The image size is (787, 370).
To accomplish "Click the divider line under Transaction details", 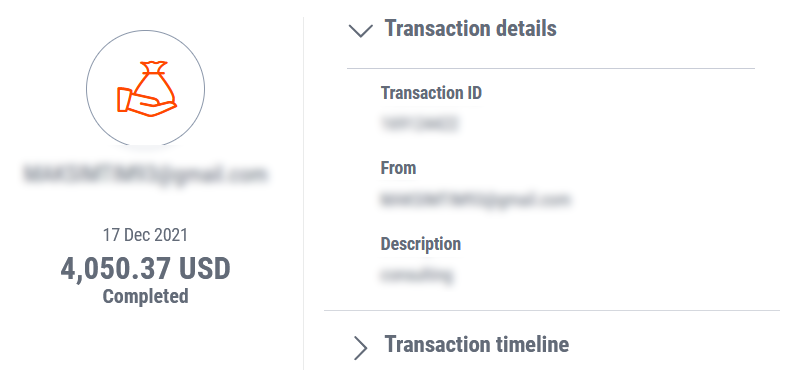I will pyautogui.click(x=551, y=68).
